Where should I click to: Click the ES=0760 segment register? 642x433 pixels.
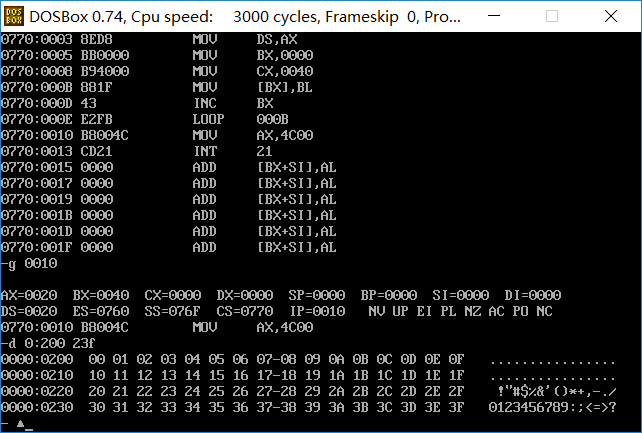[x=101, y=311]
